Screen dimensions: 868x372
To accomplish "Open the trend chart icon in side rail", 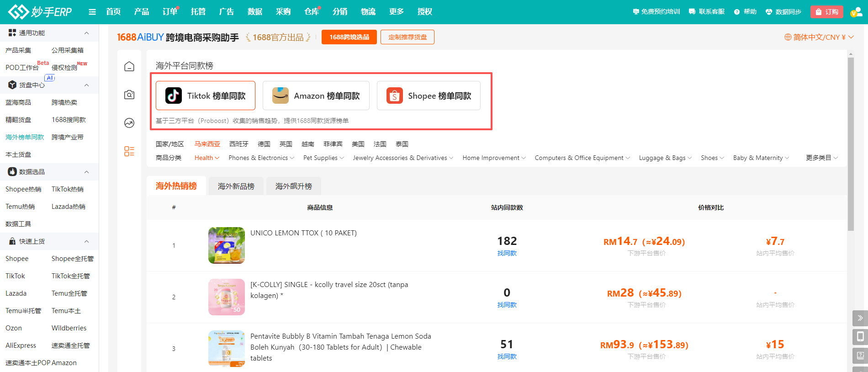I will pyautogui.click(x=129, y=123).
